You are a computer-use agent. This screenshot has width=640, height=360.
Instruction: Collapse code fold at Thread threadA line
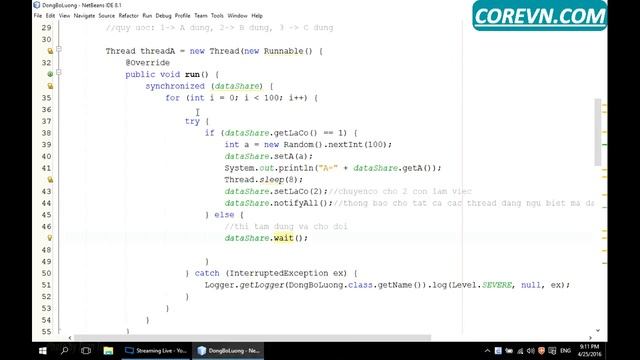(59, 49)
